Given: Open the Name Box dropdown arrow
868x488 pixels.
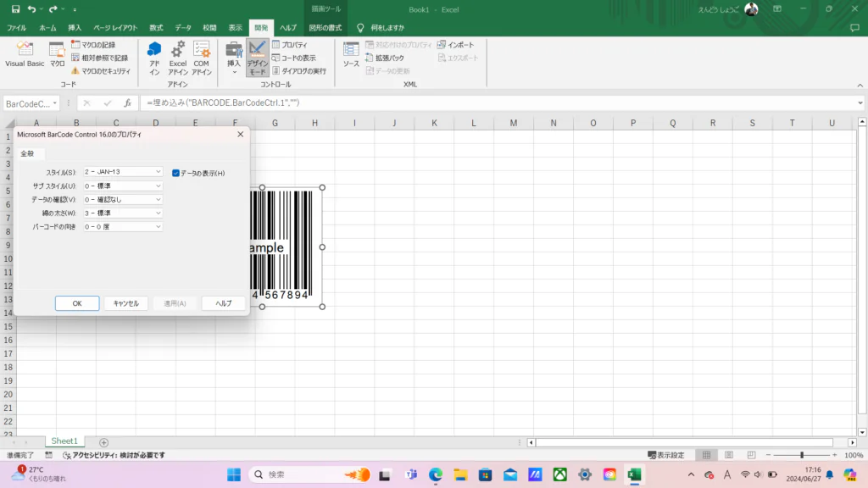Looking at the screenshot, I should (55, 103).
